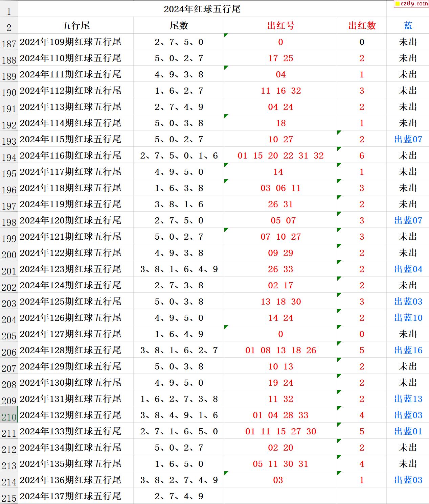Viewport: 429px width, 504px height.
Task: Select the 尾数 column header cell
Action: point(179,25)
